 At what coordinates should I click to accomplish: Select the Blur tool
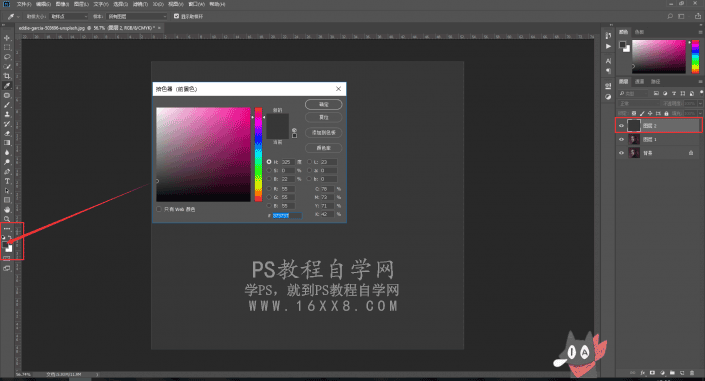[x=7, y=152]
